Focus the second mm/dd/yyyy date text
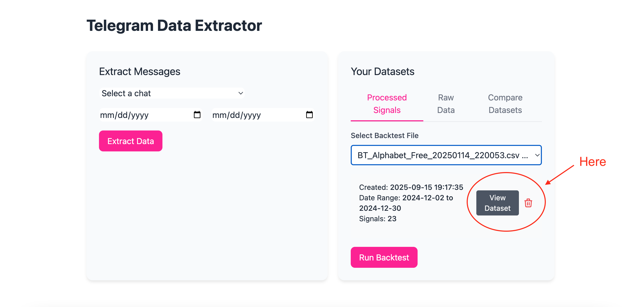 pos(237,115)
